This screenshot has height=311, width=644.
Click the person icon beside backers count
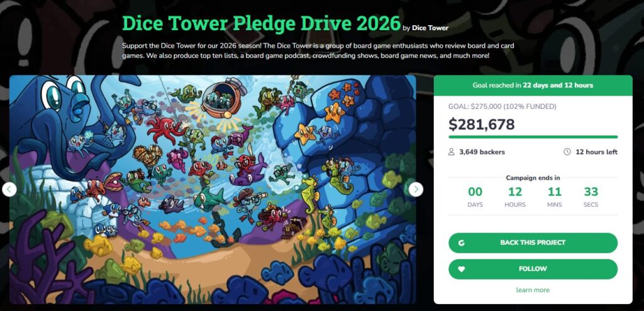click(x=452, y=152)
